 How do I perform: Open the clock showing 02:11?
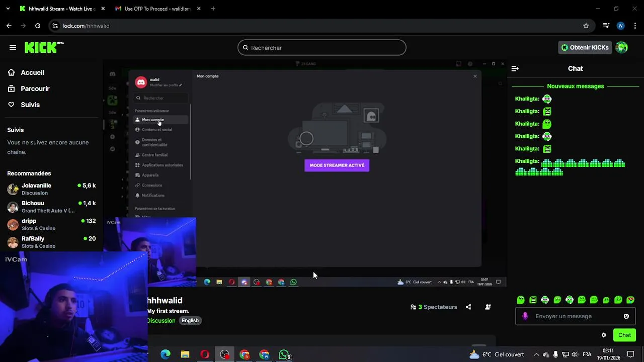pos(608,354)
